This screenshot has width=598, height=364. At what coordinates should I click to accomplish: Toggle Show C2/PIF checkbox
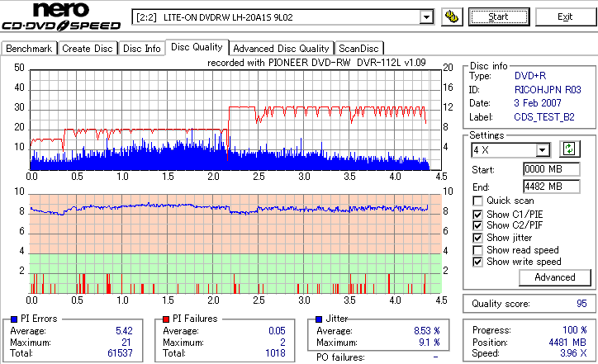click(x=477, y=225)
